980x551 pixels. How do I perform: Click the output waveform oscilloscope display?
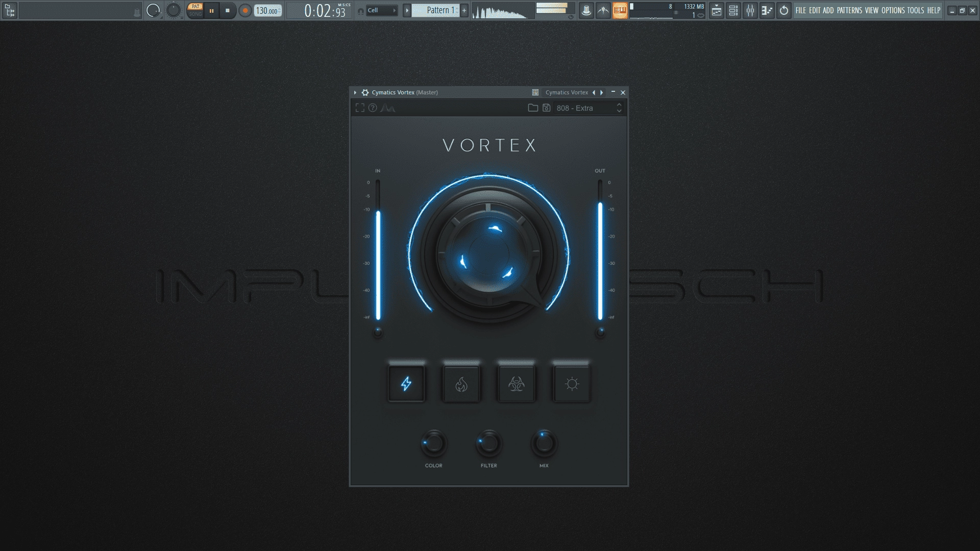point(503,10)
